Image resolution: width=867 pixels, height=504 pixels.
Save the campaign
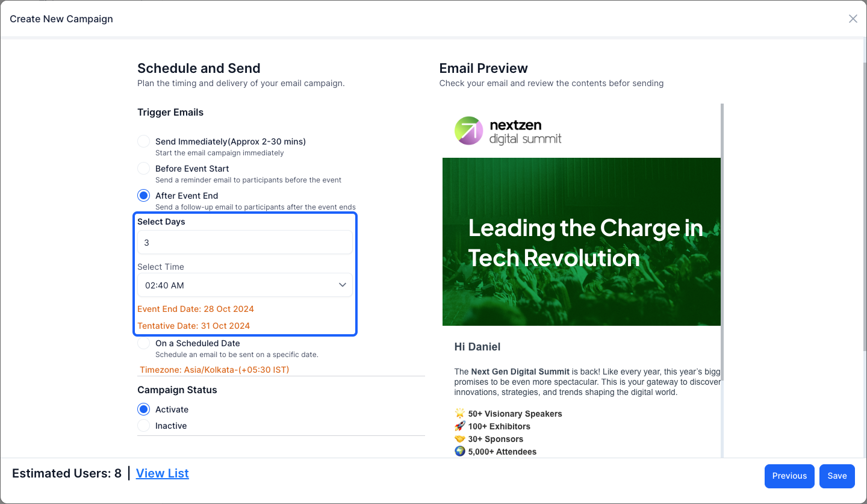(837, 476)
